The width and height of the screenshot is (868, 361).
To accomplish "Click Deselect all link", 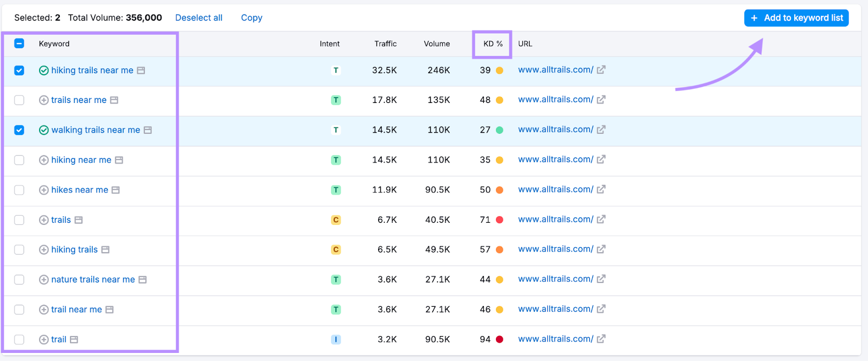I will coord(199,18).
